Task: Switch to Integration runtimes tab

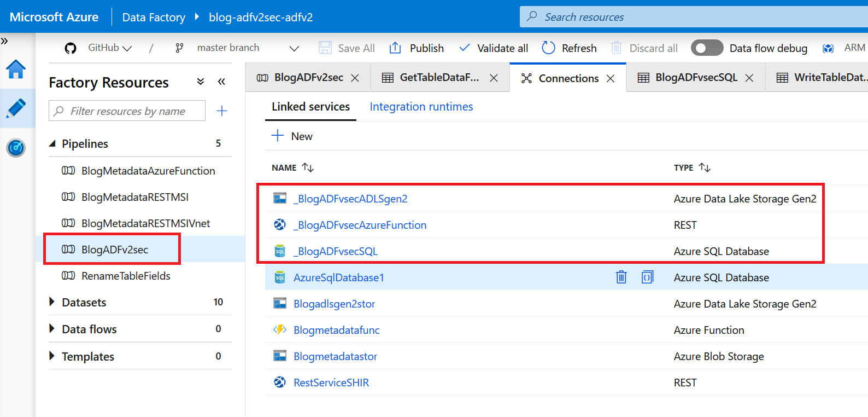Action: (x=421, y=107)
